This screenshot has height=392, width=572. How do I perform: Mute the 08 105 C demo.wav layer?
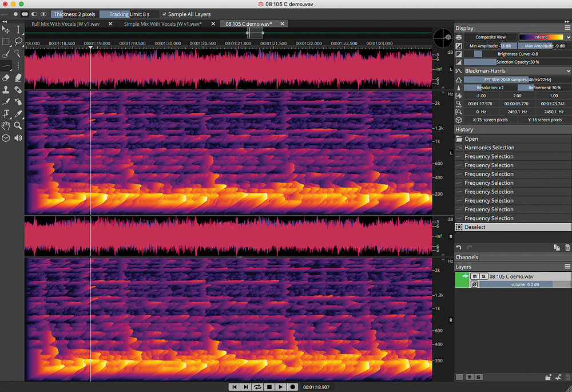[475, 276]
